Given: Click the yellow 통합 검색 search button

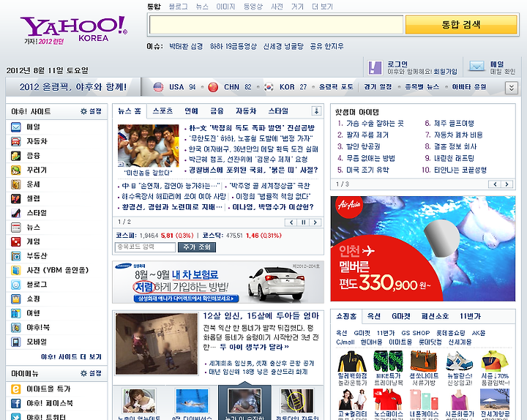Looking at the screenshot, I should tap(461, 25).
